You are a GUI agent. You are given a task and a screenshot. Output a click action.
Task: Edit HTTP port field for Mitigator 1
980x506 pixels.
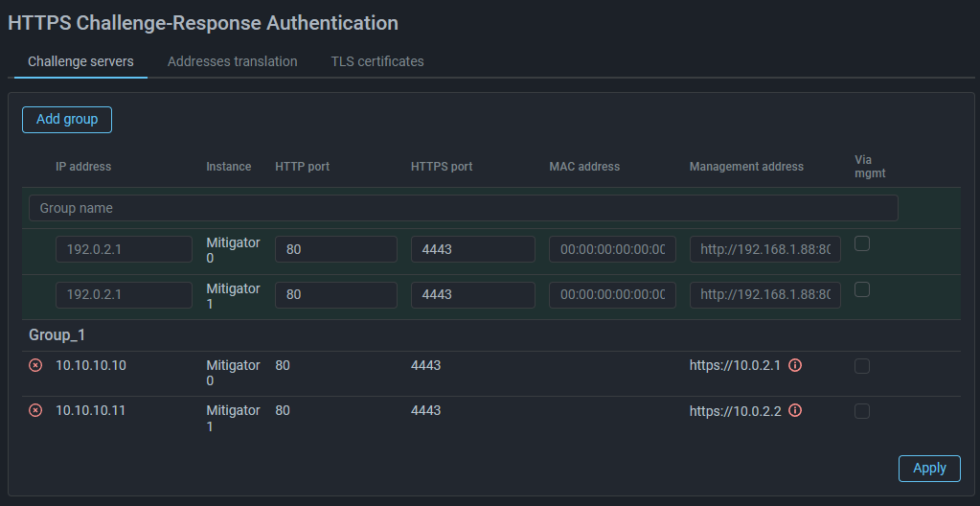[x=335, y=295]
